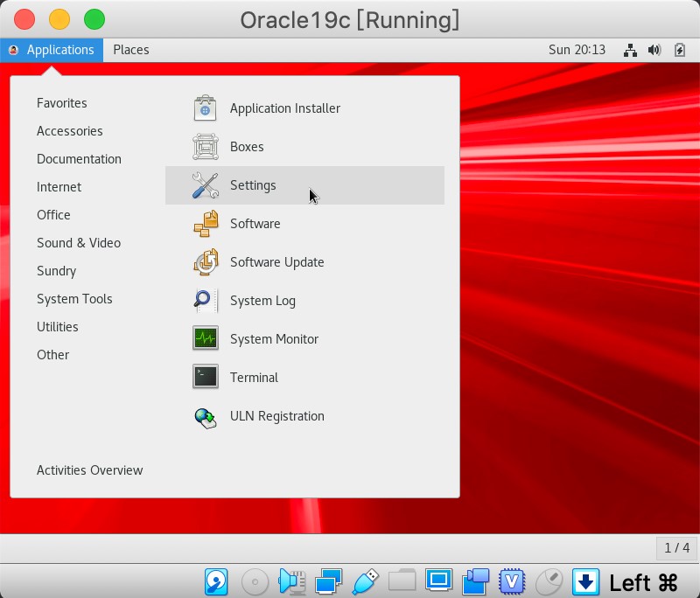This screenshot has width=700, height=598.
Task: Click the Software Update icon
Action: tap(206, 261)
